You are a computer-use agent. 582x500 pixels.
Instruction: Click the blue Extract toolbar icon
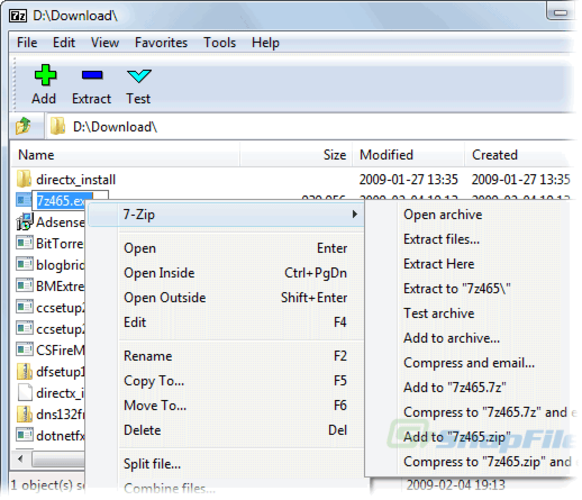92,75
